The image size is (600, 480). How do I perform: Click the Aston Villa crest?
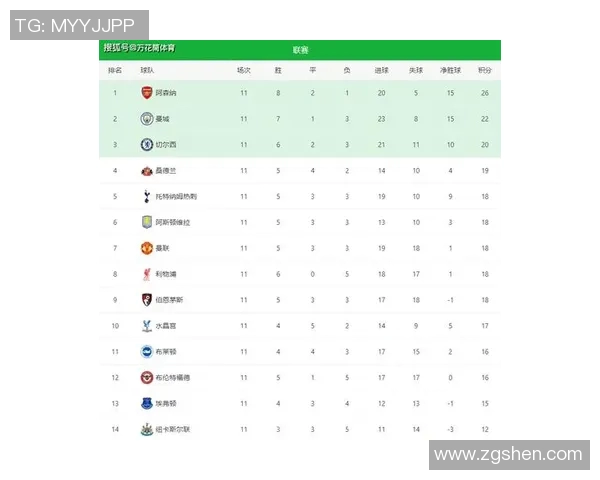(x=146, y=222)
